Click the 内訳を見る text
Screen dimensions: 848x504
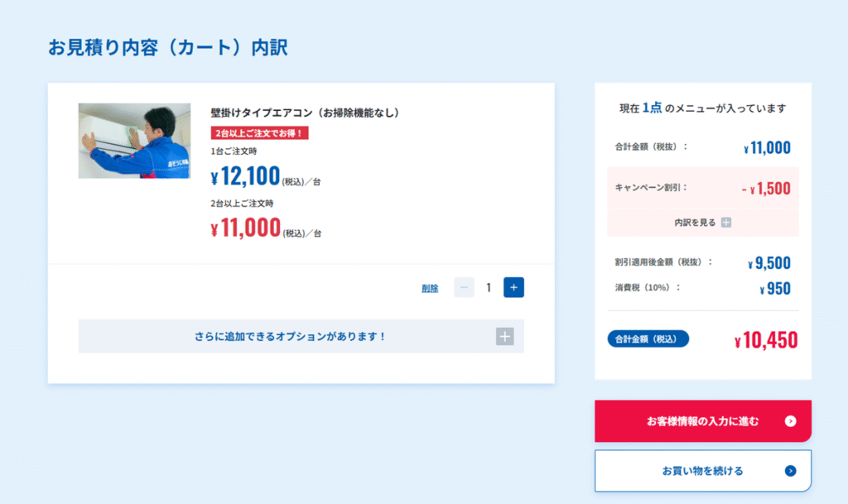click(x=695, y=223)
